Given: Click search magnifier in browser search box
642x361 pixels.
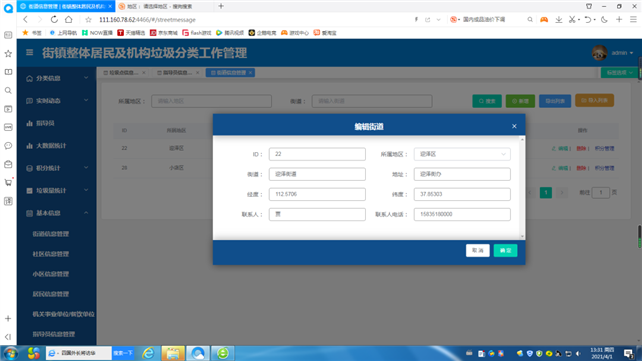Looking at the screenshot, I should (x=530, y=19).
